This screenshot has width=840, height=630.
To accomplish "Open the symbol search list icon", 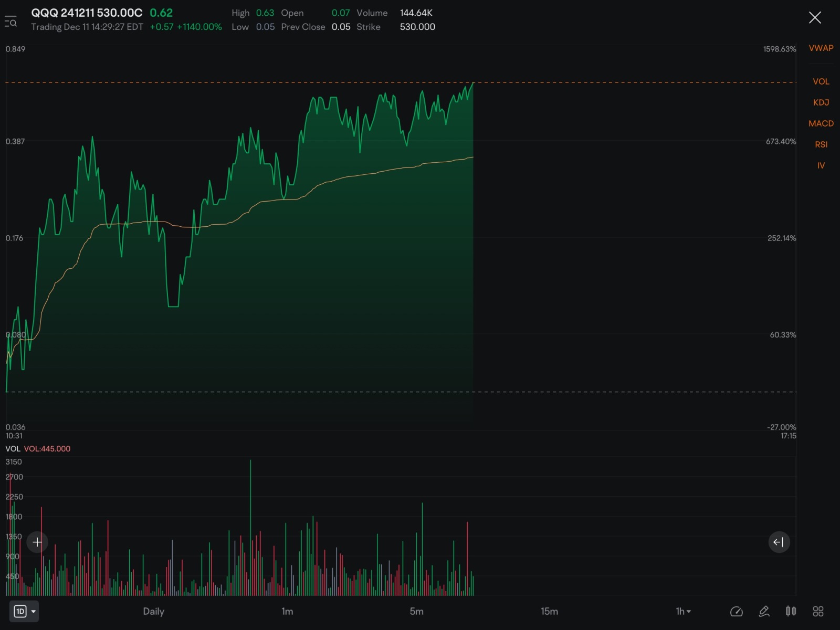I will (10, 21).
